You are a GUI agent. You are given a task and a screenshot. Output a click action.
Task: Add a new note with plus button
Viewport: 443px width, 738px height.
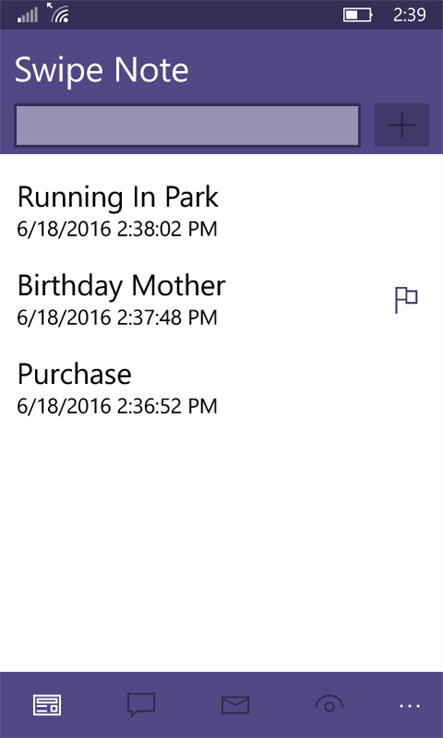click(402, 125)
